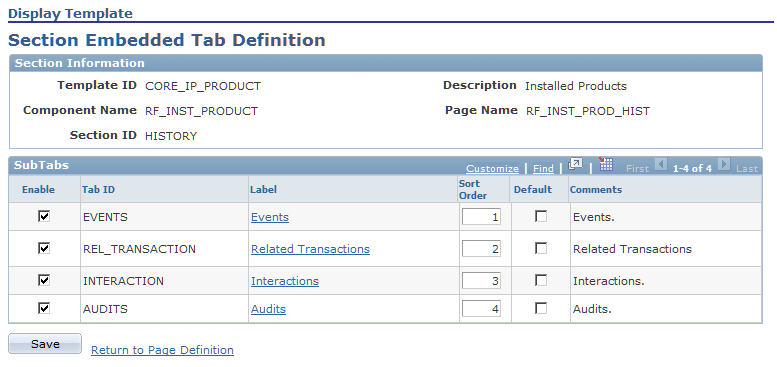The height and width of the screenshot is (367, 777).
Task: Open the Interactions label link
Action: [x=284, y=281]
